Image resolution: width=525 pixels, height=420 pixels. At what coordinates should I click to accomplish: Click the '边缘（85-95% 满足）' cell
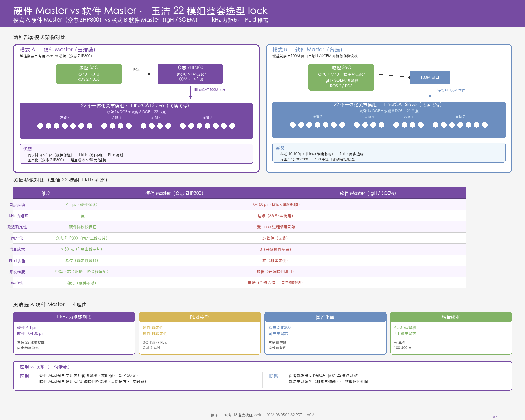(x=275, y=216)
